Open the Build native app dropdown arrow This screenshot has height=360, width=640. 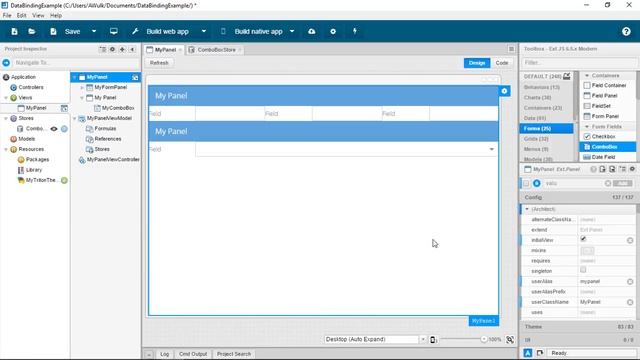click(292, 31)
